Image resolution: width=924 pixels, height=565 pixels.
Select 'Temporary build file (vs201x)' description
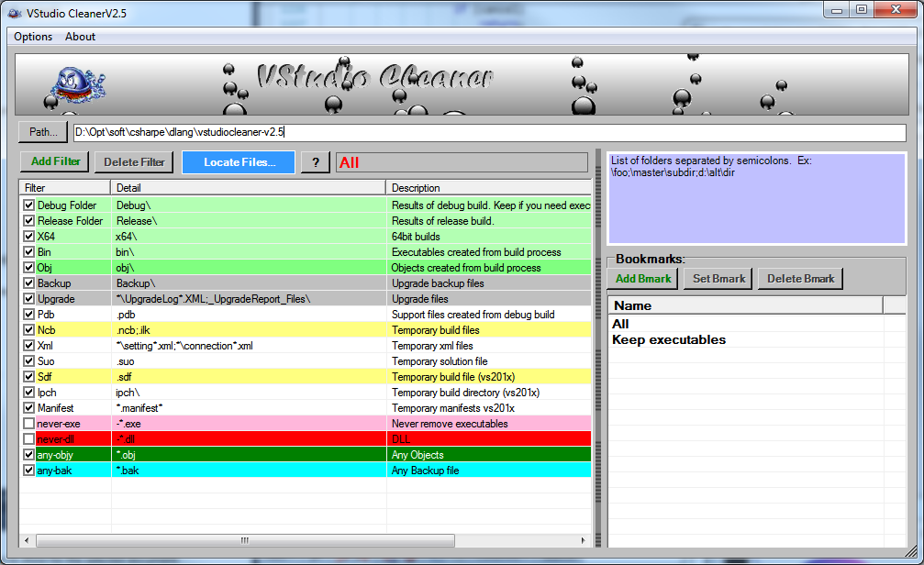tap(453, 377)
